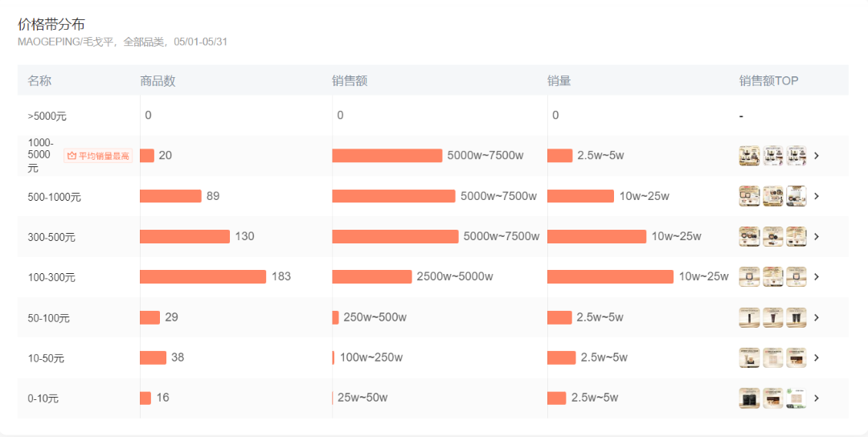Open first product thumbnail in 50-100元 row
Image resolution: width=868 pixels, height=437 pixels.
point(749,317)
